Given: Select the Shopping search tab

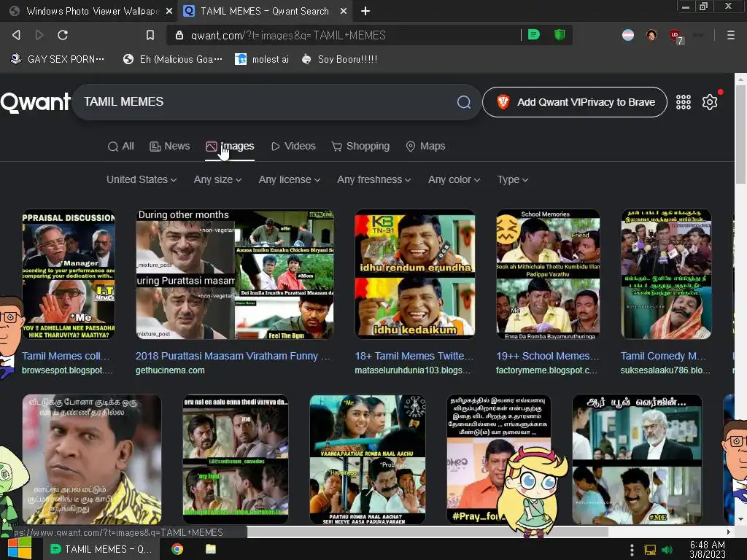Looking at the screenshot, I should (360, 146).
